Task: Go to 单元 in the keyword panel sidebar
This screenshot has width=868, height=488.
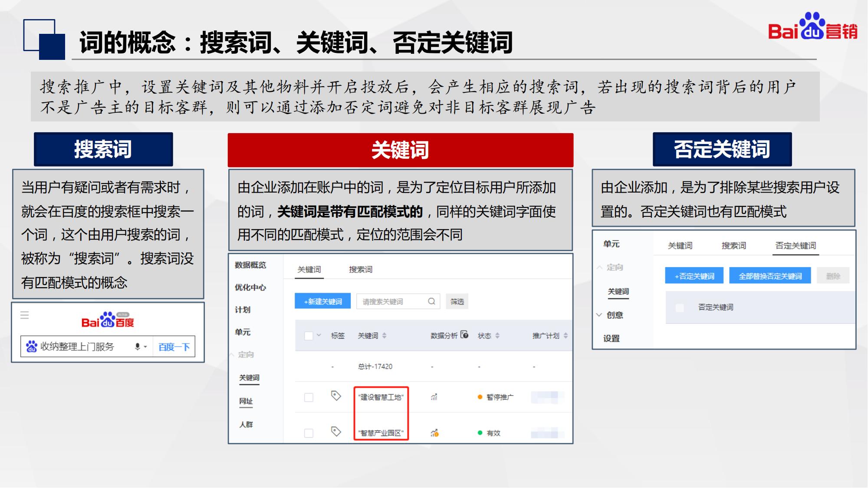Action: click(x=243, y=332)
